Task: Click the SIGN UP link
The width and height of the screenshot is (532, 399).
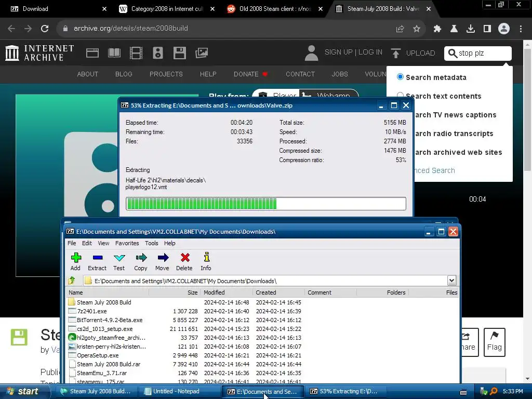Action: click(338, 52)
